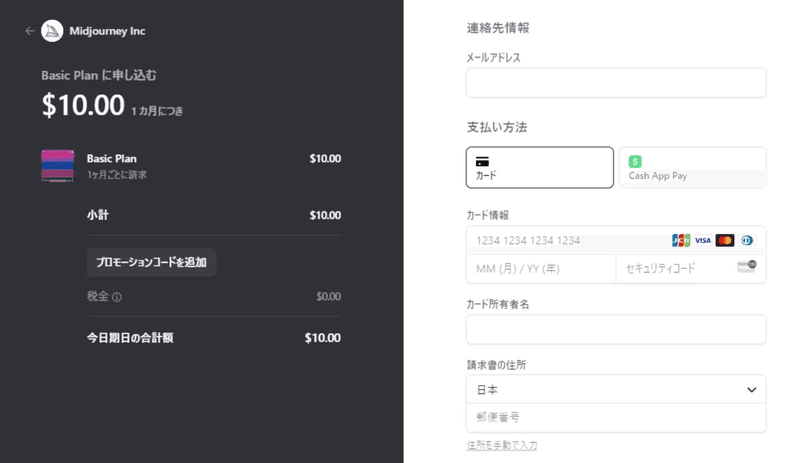Click the Diners Club card icon
800x463 pixels.
point(746,240)
